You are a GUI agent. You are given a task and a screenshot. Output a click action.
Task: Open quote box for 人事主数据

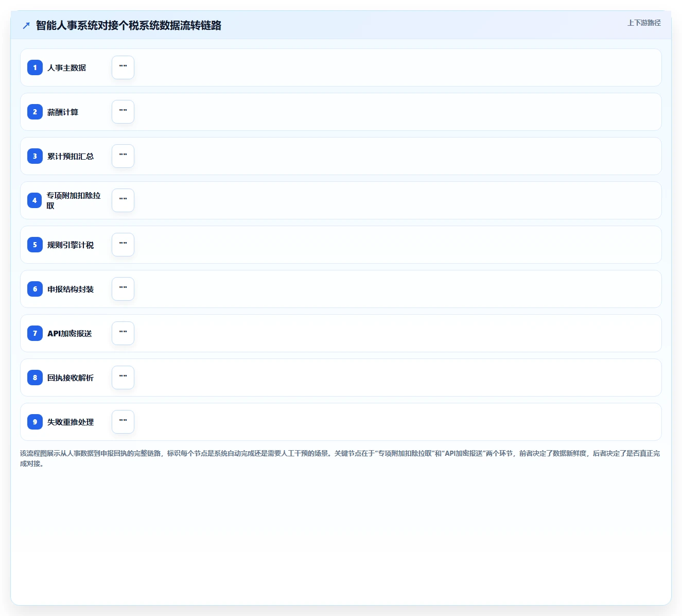(x=123, y=67)
